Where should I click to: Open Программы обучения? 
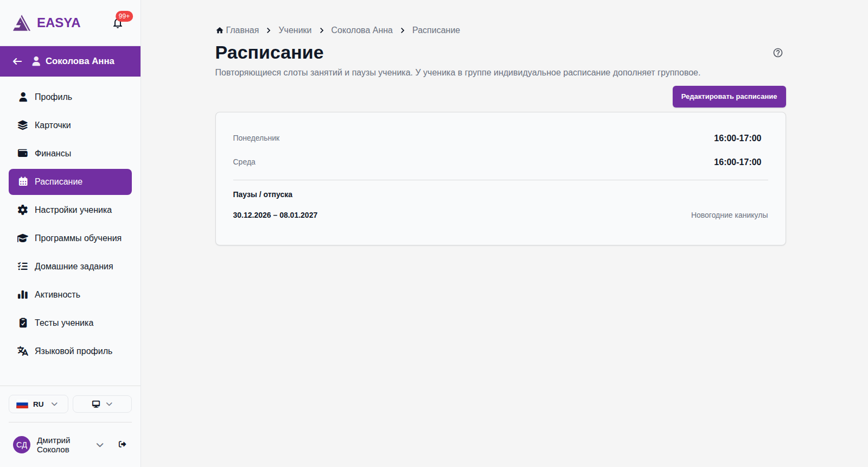(70, 238)
